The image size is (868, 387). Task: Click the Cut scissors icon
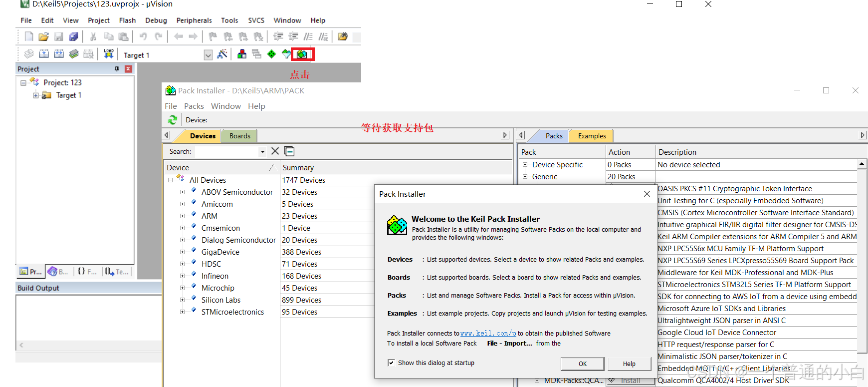(93, 36)
